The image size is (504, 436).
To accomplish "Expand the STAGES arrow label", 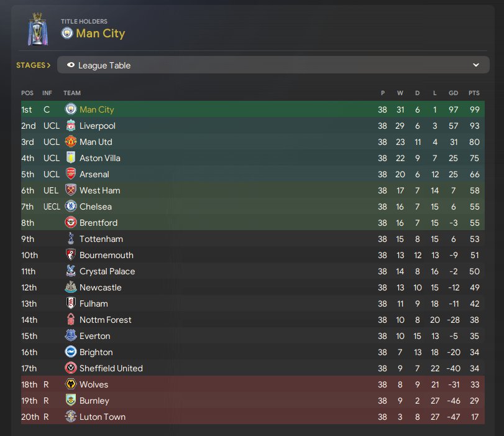I will 34,65.
